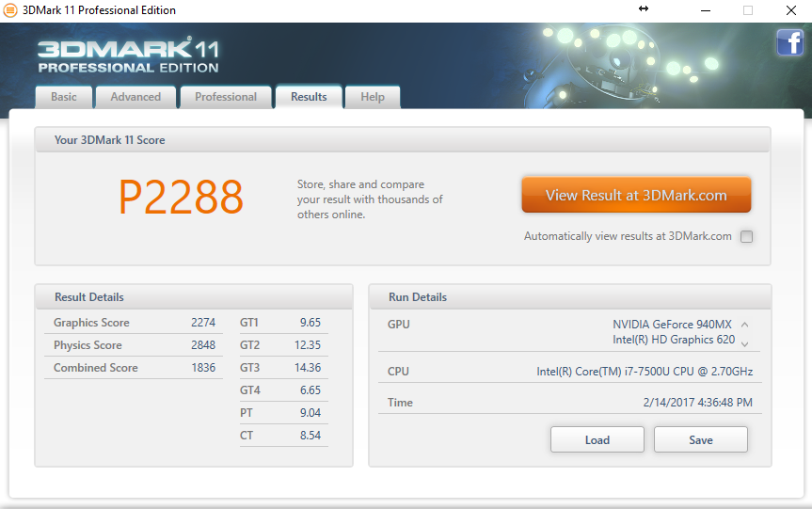The image size is (812, 509).
Task: Click the GT4 result 6.65
Action: [x=310, y=390]
